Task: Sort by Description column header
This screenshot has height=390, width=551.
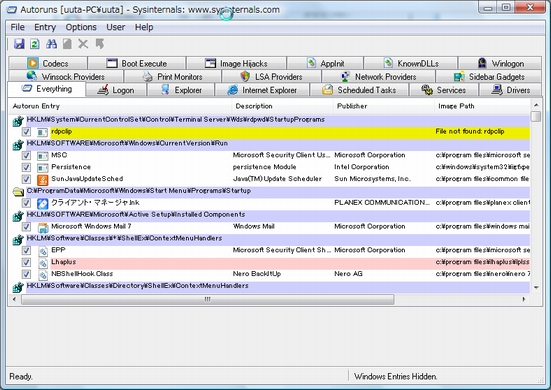Action: [x=283, y=106]
